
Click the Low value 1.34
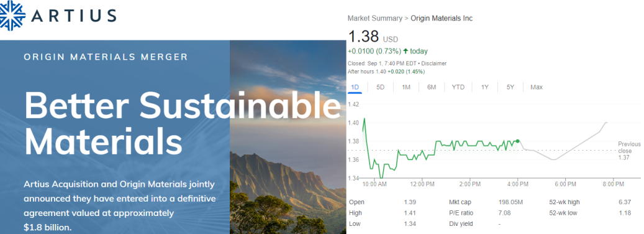pyautogui.click(x=410, y=223)
